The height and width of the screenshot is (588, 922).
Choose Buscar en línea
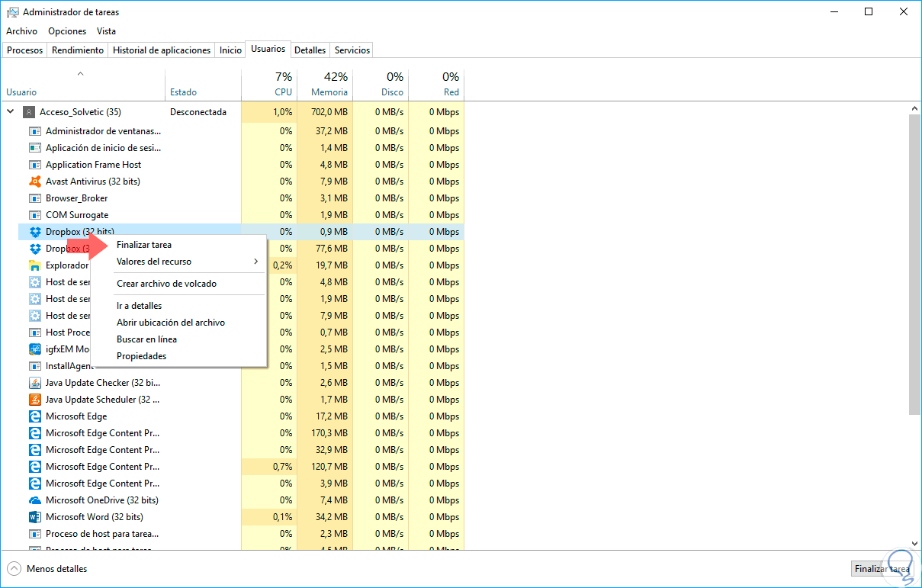click(146, 339)
